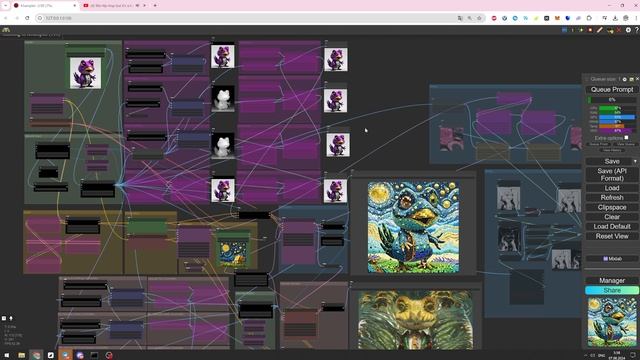Click the blue square icon in top bar
Image resolution: width=640 pixels, height=360 pixels.
[564, 30]
